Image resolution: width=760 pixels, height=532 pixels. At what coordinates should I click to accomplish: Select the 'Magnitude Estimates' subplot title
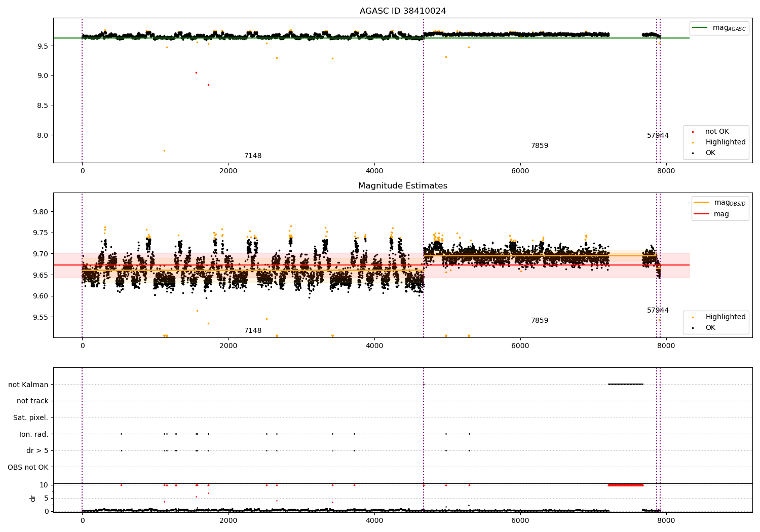[x=403, y=186]
